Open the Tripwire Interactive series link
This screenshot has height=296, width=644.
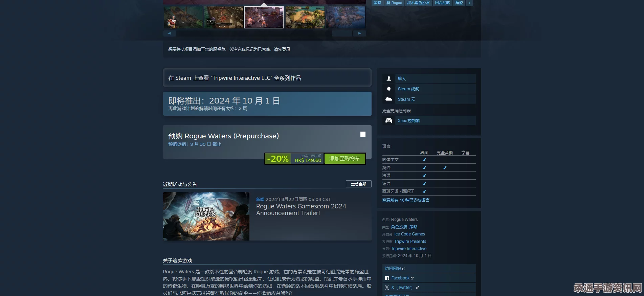tap(408, 249)
